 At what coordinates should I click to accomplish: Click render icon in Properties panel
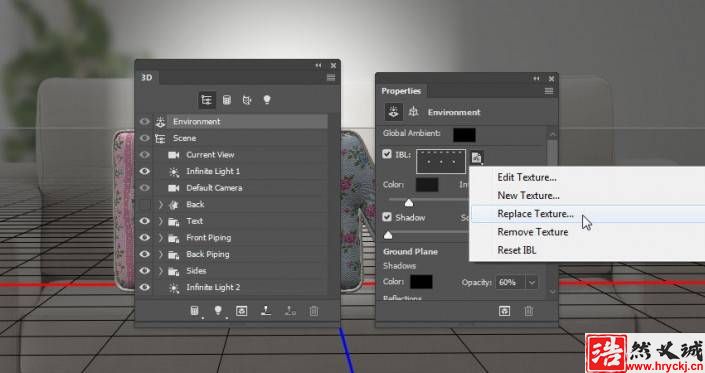[x=504, y=311]
